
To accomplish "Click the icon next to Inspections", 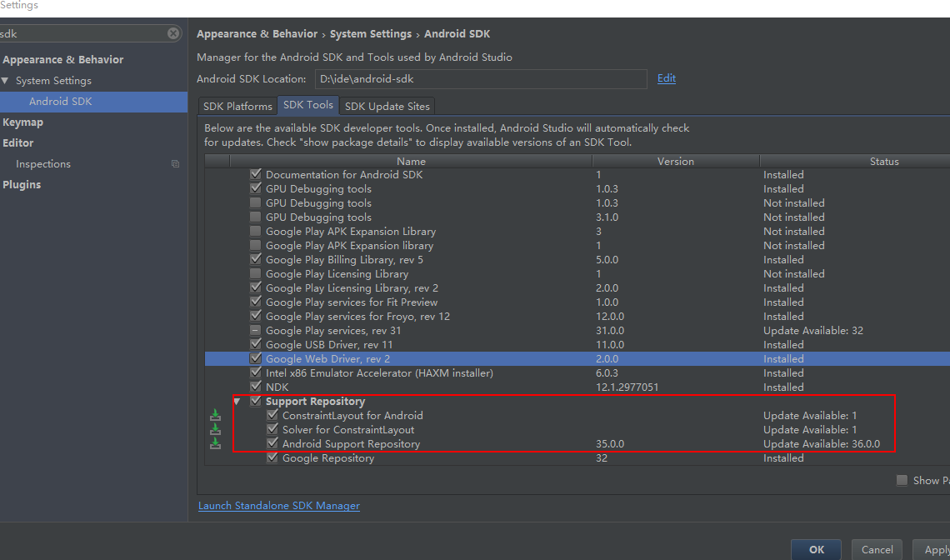I will click(x=175, y=163).
